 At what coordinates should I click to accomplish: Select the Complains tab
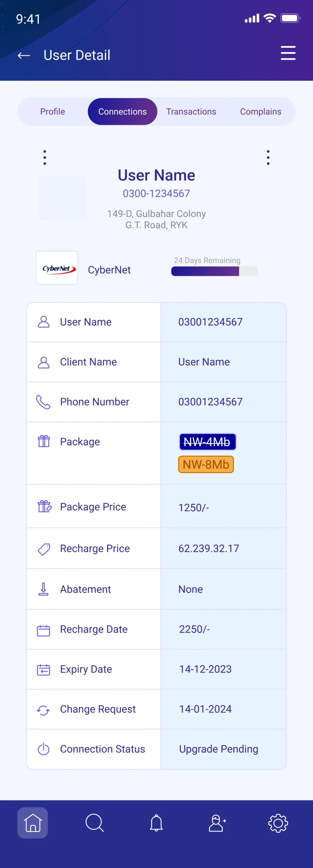pyautogui.click(x=261, y=112)
